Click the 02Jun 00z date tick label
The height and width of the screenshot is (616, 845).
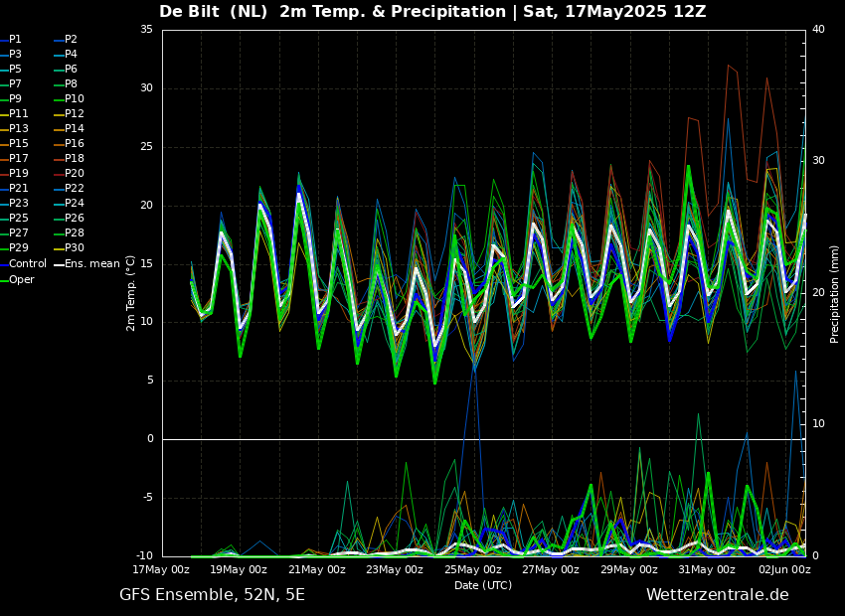coord(784,570)
